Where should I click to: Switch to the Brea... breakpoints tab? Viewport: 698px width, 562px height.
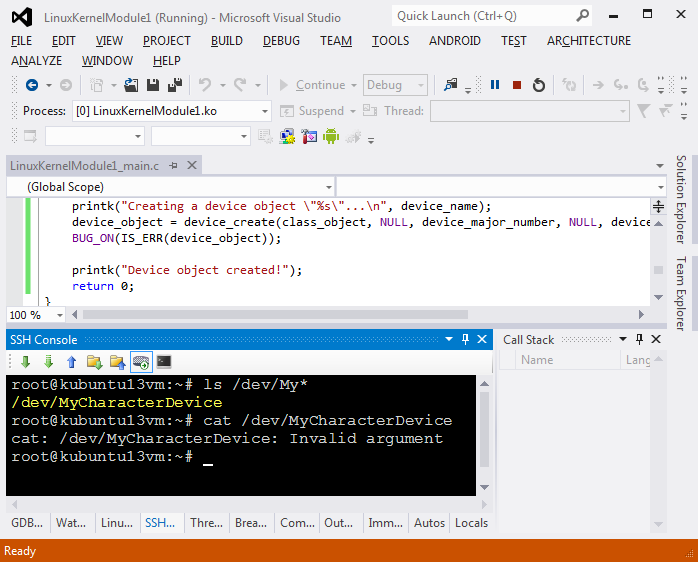[x=251, y=523]
